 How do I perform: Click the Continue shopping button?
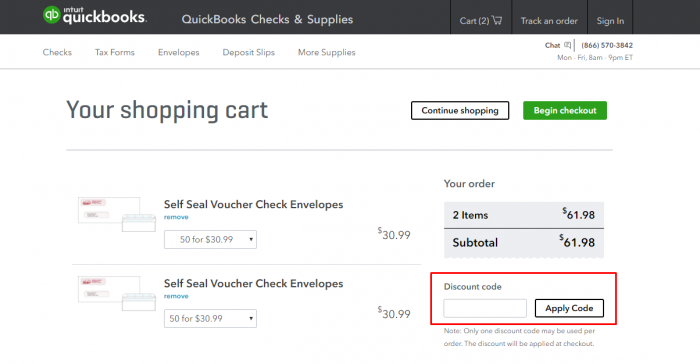tap(460, 110)
